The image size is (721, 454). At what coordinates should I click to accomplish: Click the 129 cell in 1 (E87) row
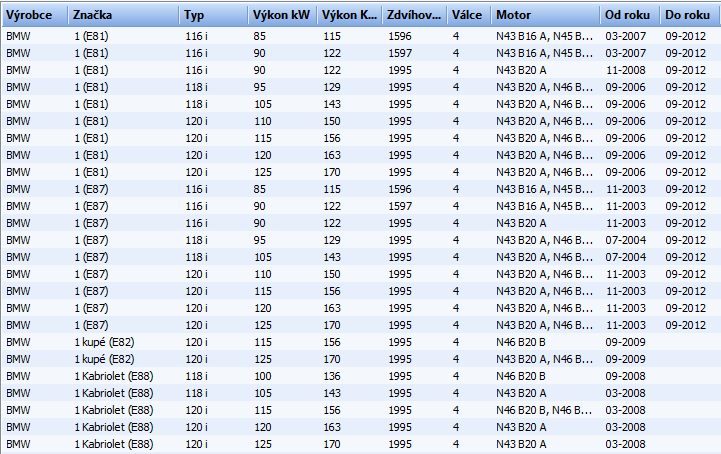pyautogui.click(x=332, y=241)
